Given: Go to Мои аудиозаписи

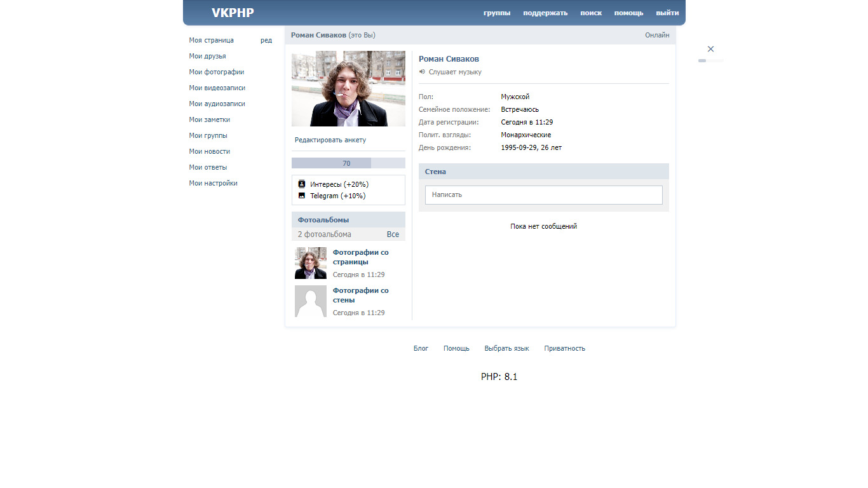Looking at the screenshot, I should point(217,104).
